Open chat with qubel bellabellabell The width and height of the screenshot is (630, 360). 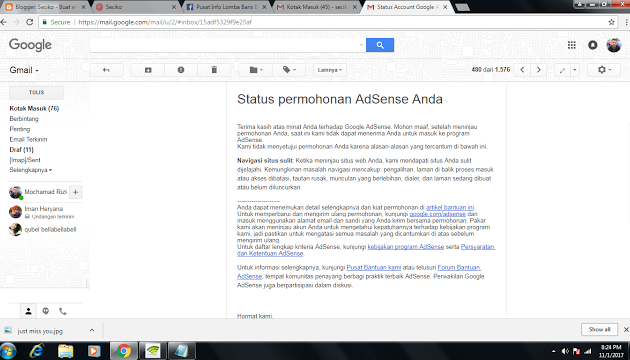pyautogui.click(x=44, y=229)
